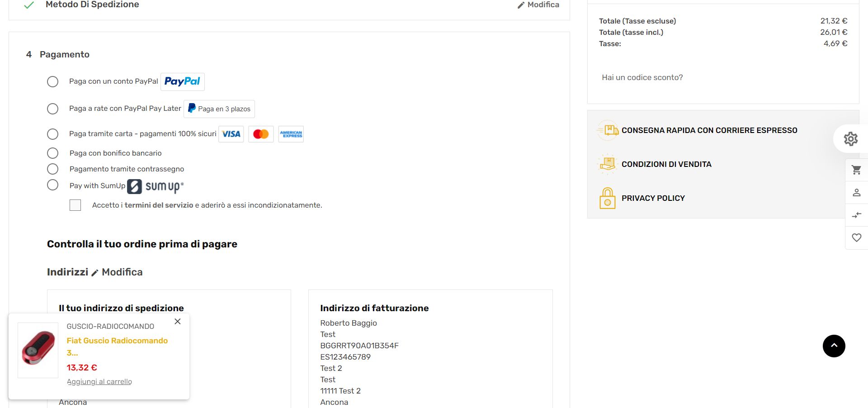Viewport: 868px width, 408px height.
Task: Tick the accept terms of service checkbox
Action: click(x=75, y=205)
